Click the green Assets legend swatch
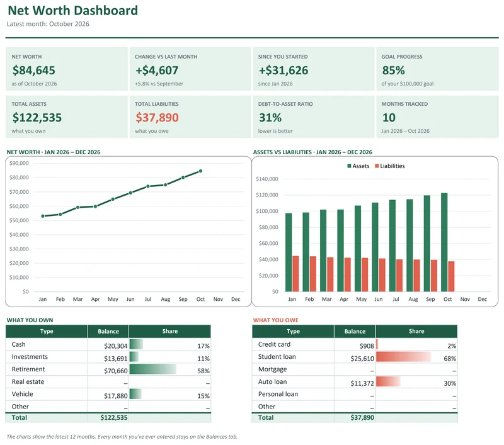Viewport: 504px width, 445px height. (349, 166)
